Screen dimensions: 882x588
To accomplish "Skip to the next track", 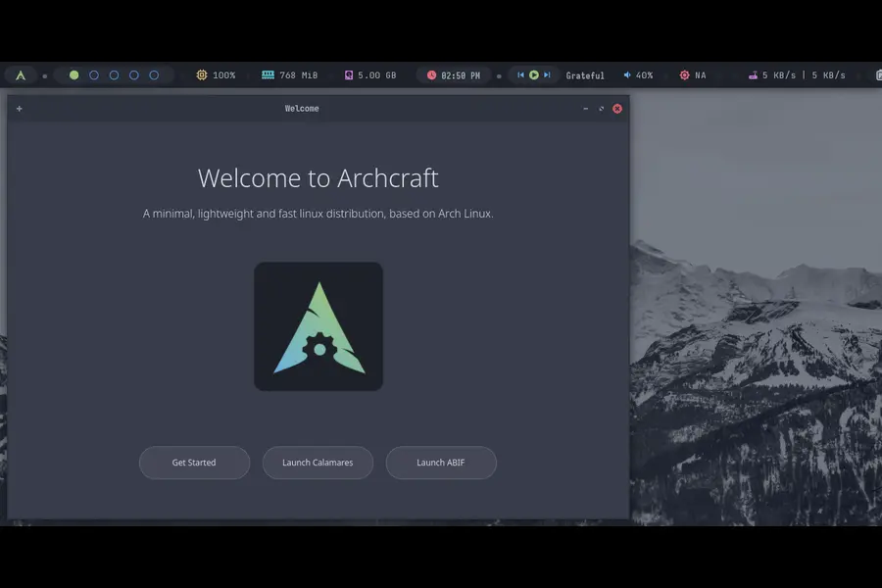I will click(x=547, y=74).
